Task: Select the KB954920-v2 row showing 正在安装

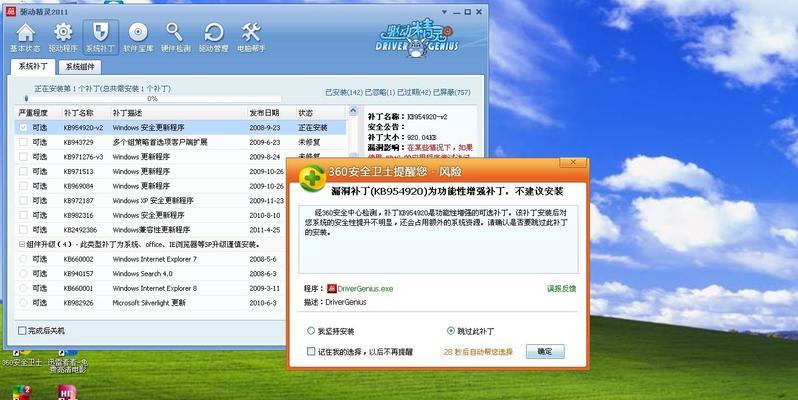Action: coord(181,128)
